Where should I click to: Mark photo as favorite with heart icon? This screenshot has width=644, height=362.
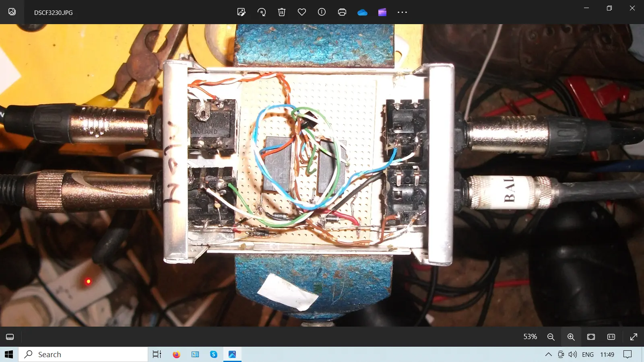pyautogui.click(x=302, y=12)
